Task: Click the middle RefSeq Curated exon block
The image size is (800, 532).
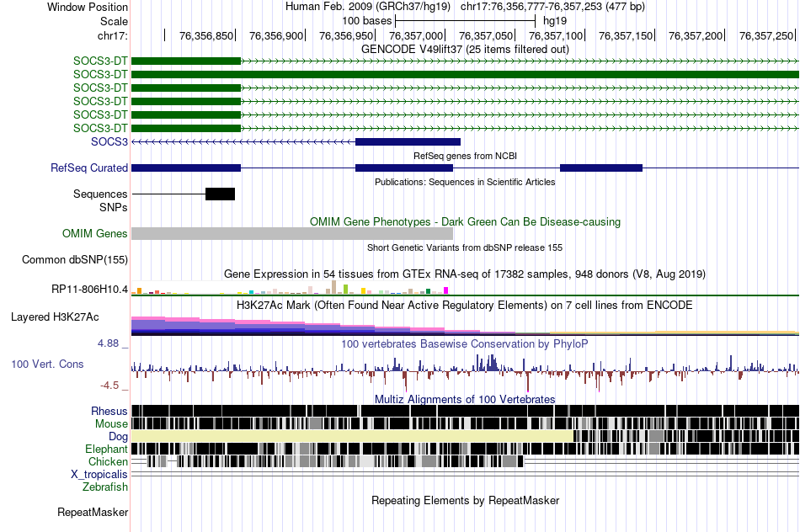Action: coord(404,168)
